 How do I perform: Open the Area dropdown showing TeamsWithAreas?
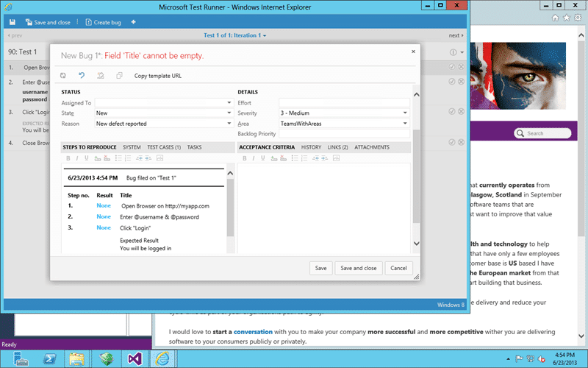[405, 123]
